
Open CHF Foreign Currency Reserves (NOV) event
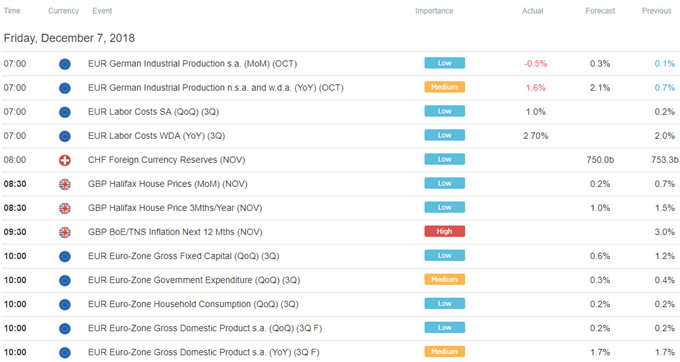167,160
